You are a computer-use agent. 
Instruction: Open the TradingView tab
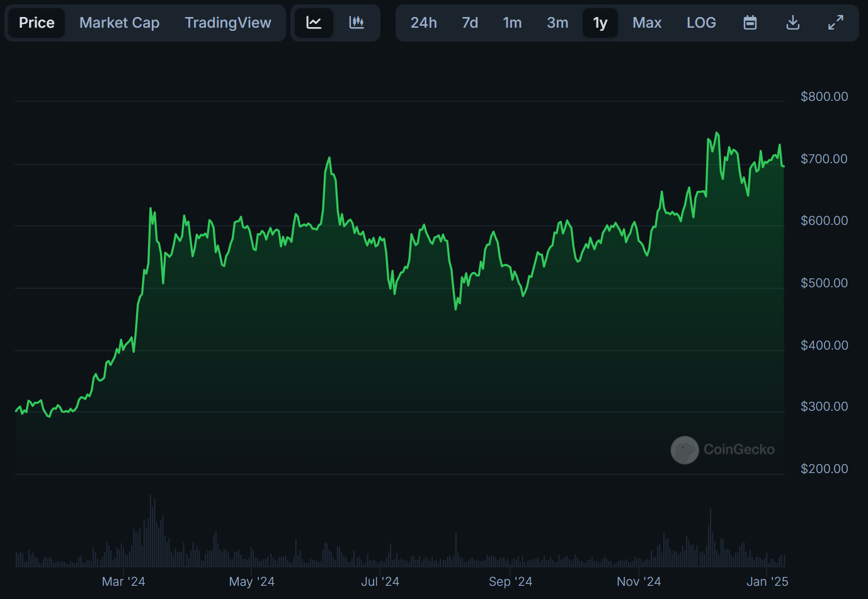tap(228, 23)
